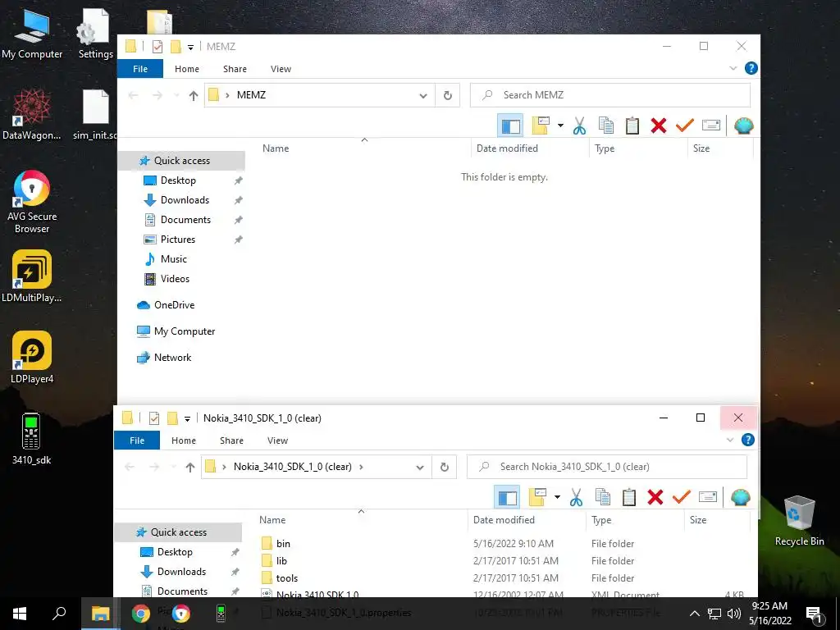Click orange checkmark icon in MEMZ window
The height and width of the screenshot is (630, 840).
point(685,126)
